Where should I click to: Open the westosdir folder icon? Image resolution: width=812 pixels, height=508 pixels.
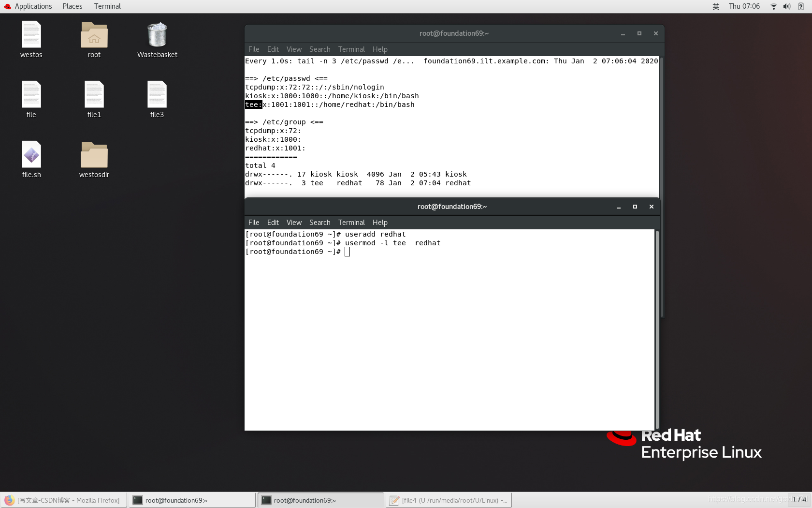tap(94, 160)
